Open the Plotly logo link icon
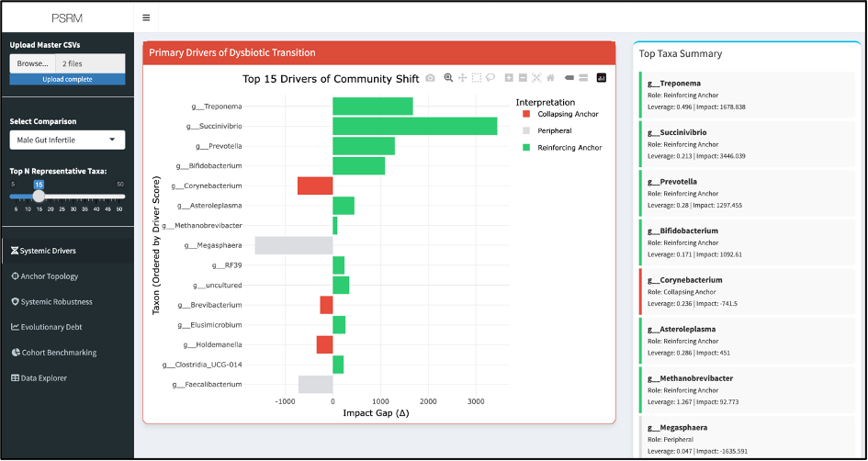 [x=602, y=78]
